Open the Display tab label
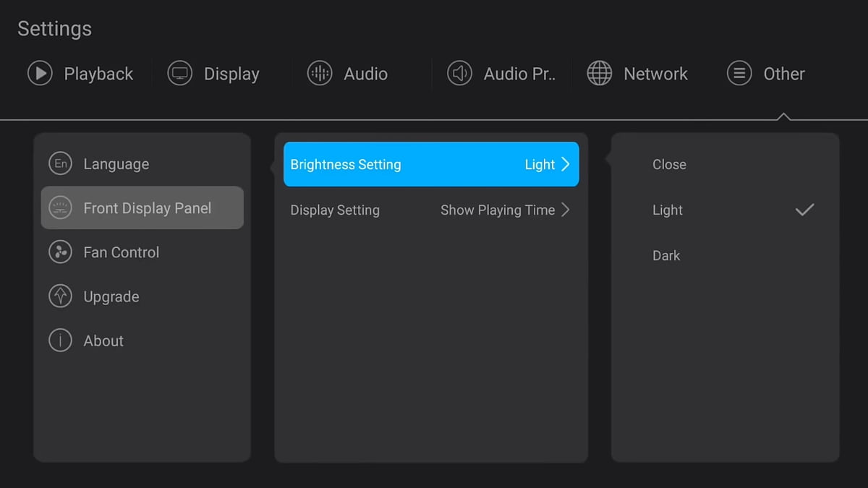The width and height of the screenshot is (868, 488). point(231,74)
